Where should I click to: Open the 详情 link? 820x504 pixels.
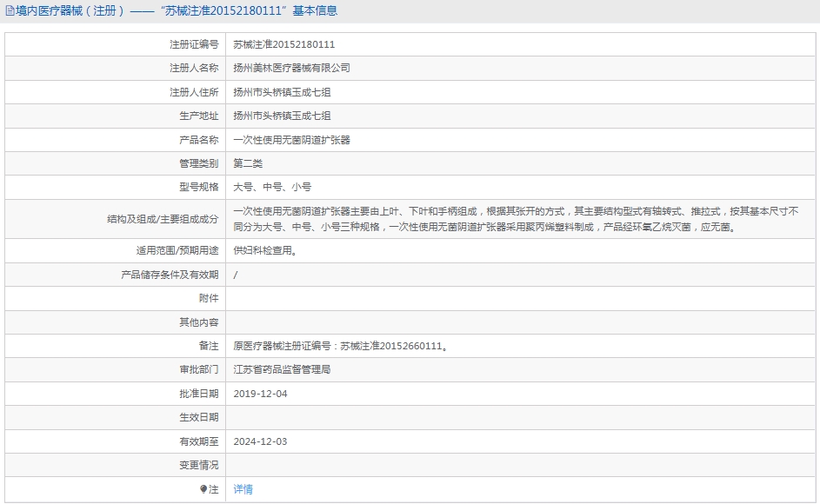coord(242,489)
